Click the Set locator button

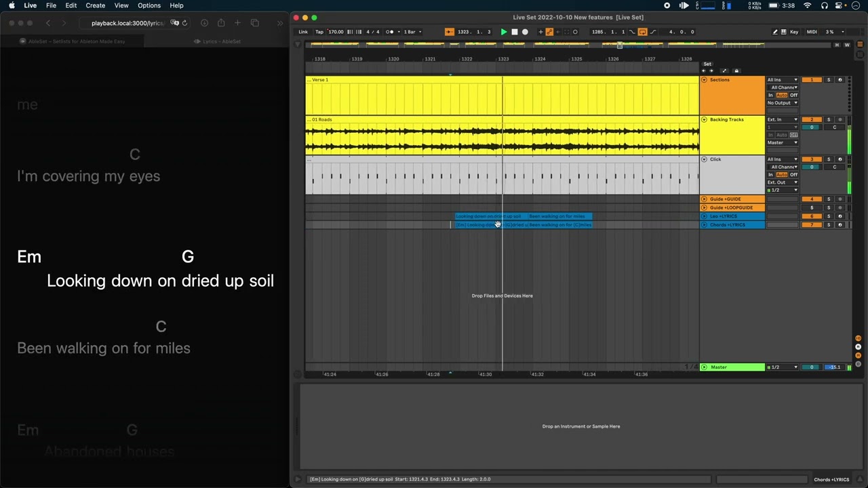[707, 64]
